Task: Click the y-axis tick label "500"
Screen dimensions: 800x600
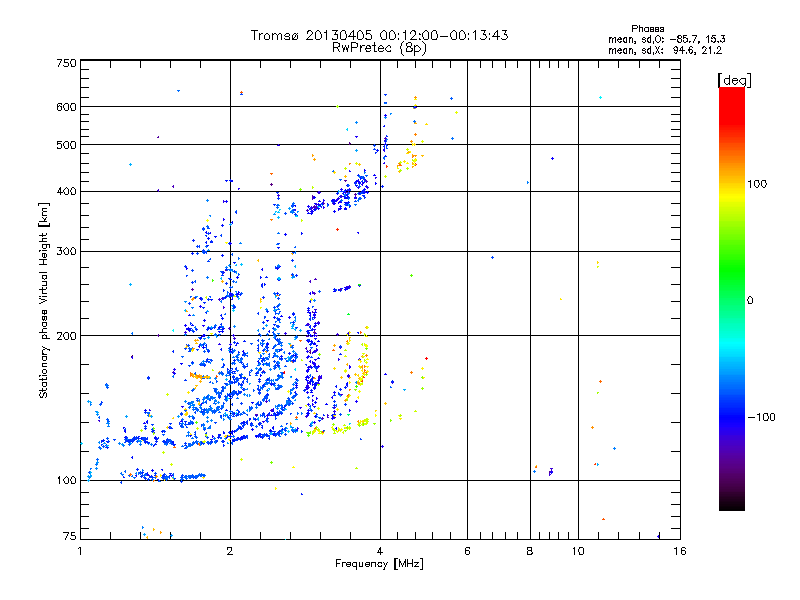Action: point(66,145)
